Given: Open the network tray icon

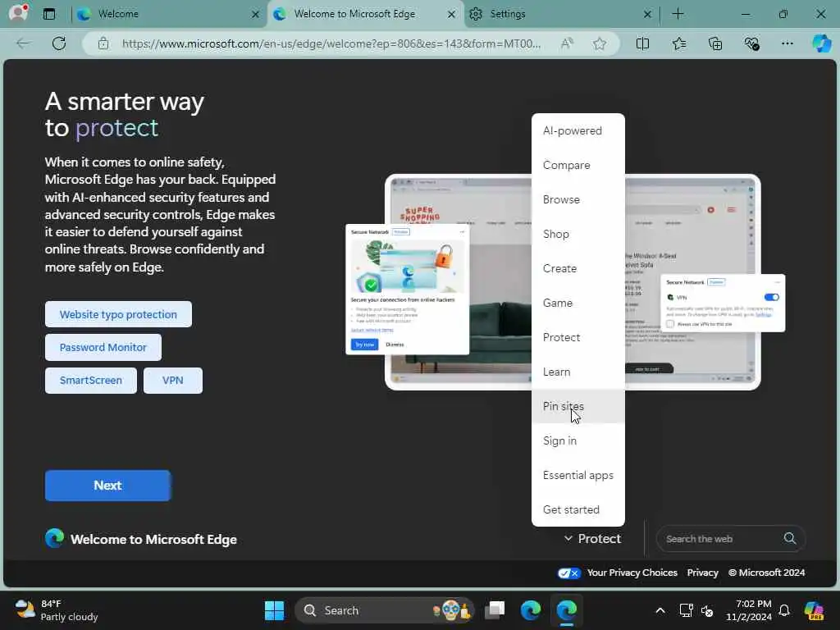Looking at the screenshot, I should (686, 610).
